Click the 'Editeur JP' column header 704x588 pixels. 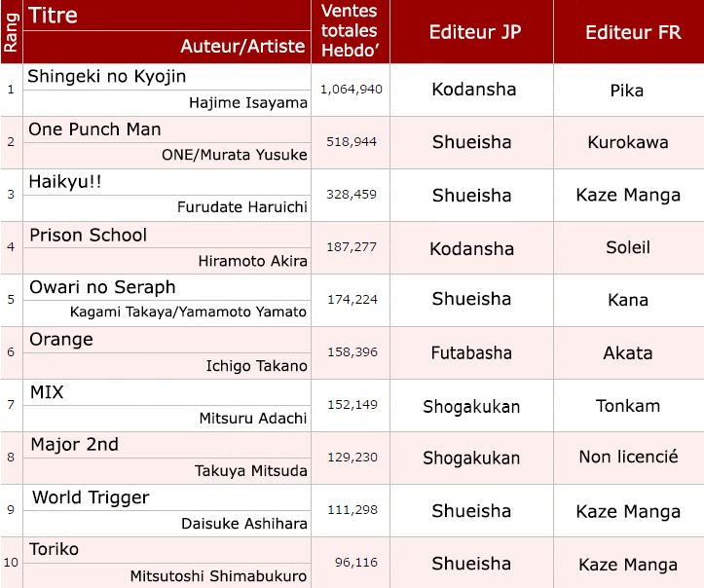pyautogui.click(x=475, y=32)
